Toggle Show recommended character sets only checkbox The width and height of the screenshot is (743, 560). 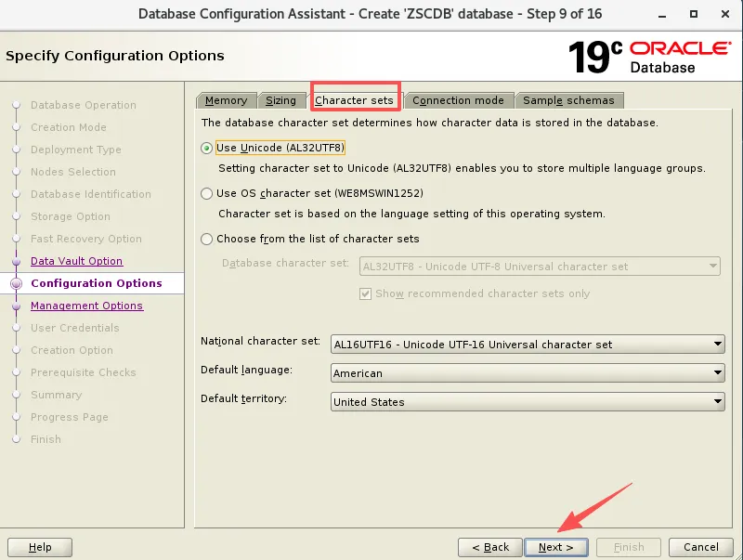pyautogui.click(x=365, y=293)
